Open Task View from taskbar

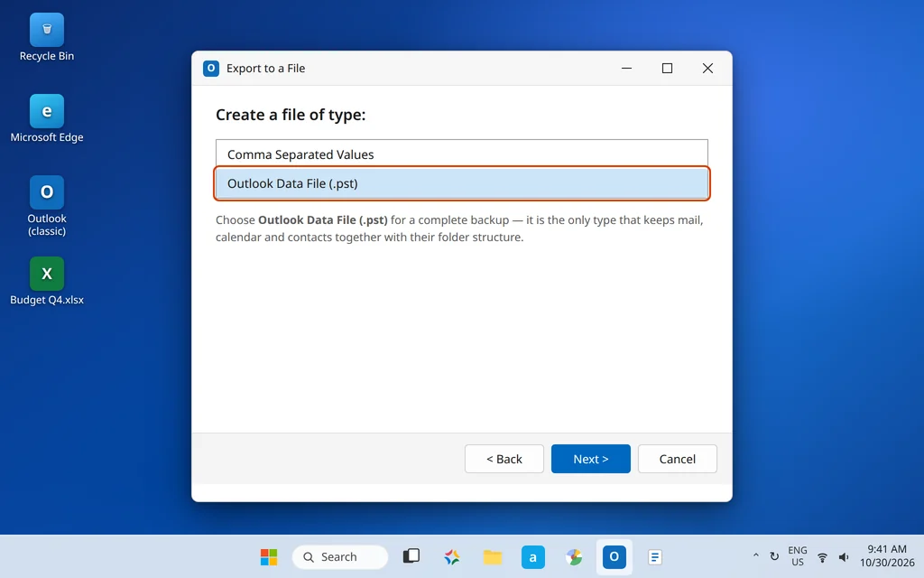[411, 556]
